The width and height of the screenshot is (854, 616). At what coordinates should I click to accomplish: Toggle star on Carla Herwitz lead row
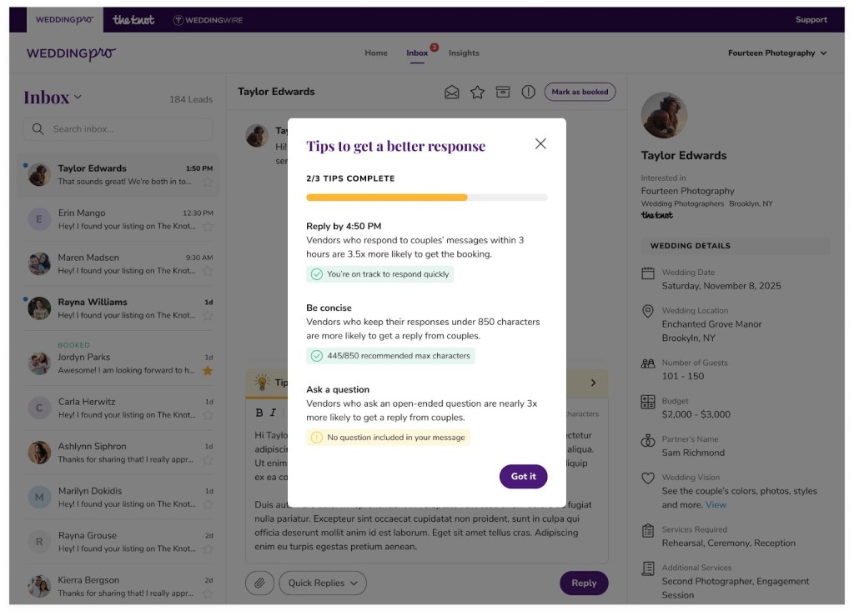coord(208,415)
